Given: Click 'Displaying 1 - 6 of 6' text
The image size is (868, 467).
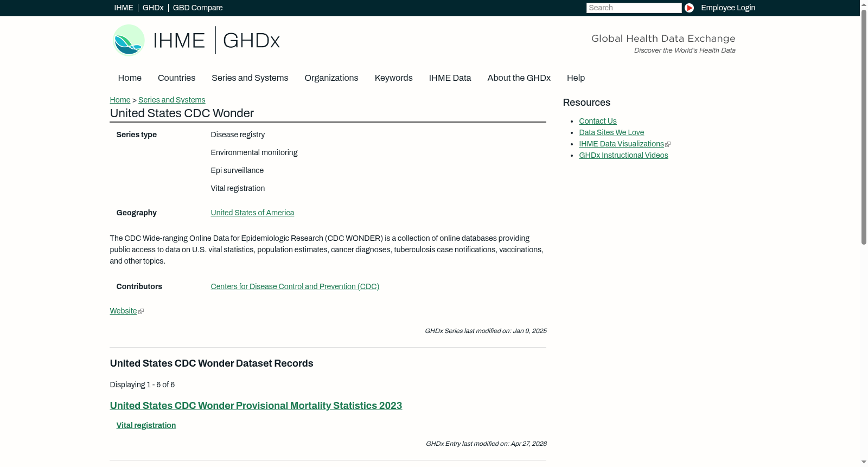Looking at the screenshot, I should (142, 385).
